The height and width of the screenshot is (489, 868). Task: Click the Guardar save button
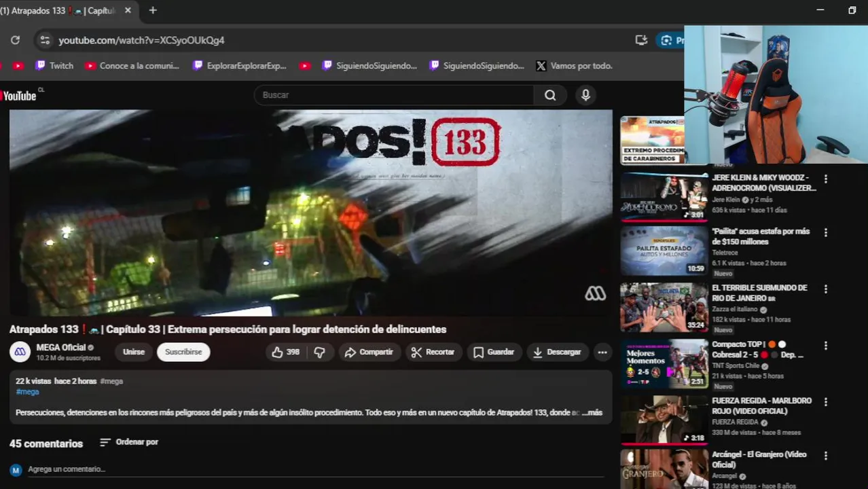pyautogui.click(x=494, y=352)
